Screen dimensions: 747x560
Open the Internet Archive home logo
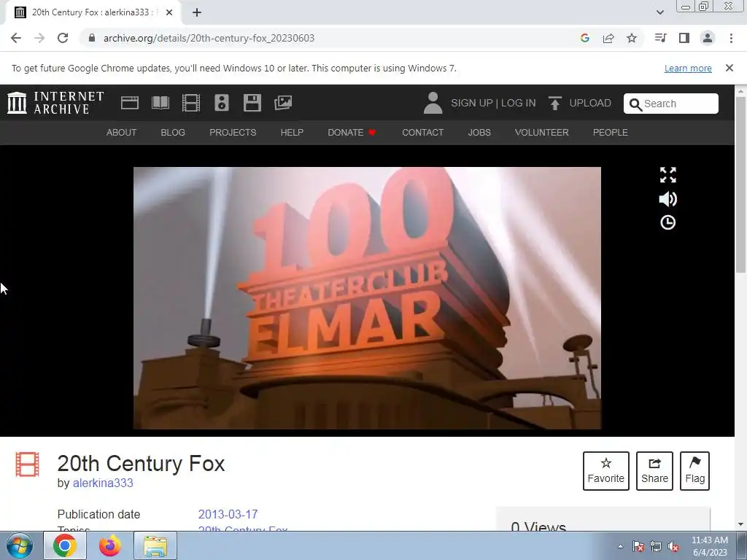click(x=55, y=103)
